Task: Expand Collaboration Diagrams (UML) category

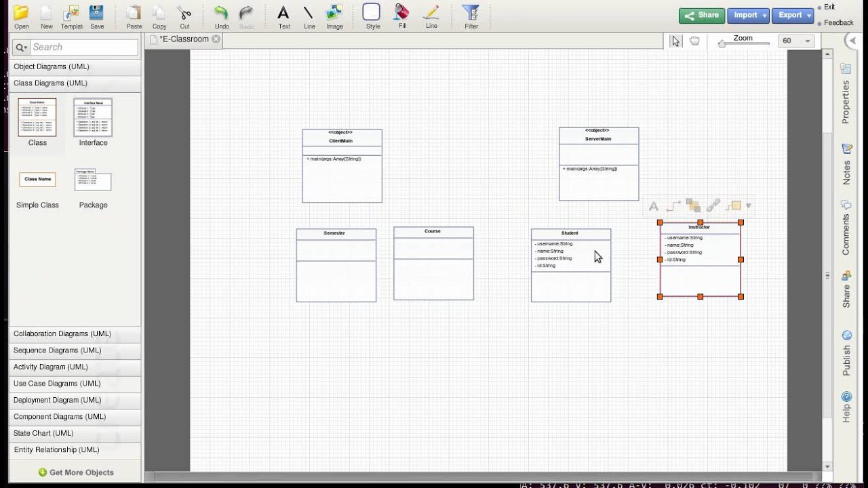Action: (75, 333)
